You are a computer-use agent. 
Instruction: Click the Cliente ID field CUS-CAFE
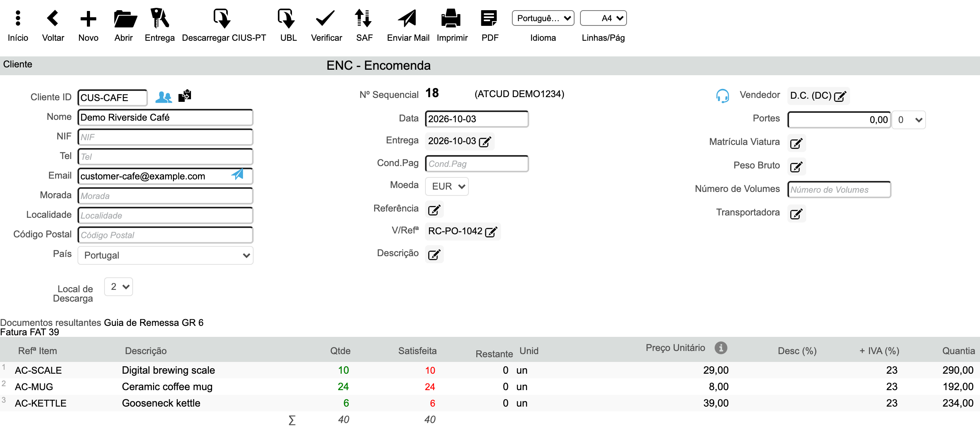tap(113, 98)
